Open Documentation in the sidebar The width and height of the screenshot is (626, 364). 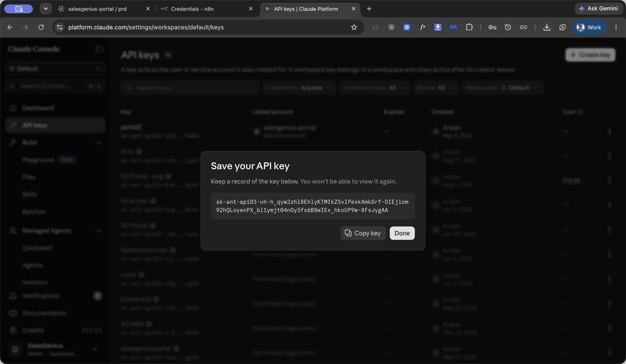coord(55,313)
